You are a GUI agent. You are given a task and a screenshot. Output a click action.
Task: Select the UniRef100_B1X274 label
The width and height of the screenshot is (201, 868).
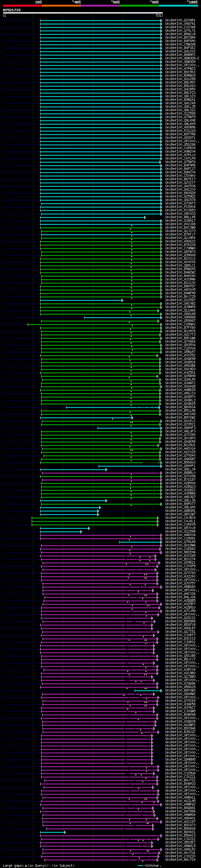[x=180, y=559]
